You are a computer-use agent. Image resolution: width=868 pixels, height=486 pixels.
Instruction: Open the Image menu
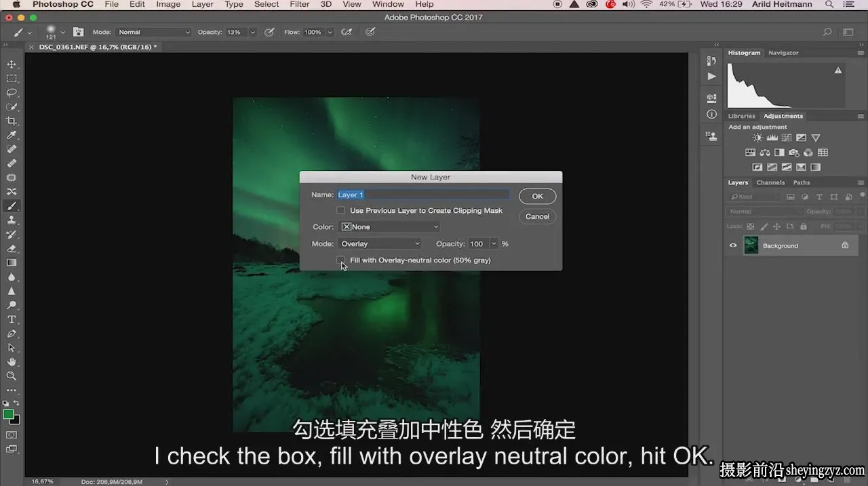[x=168, y=4]
